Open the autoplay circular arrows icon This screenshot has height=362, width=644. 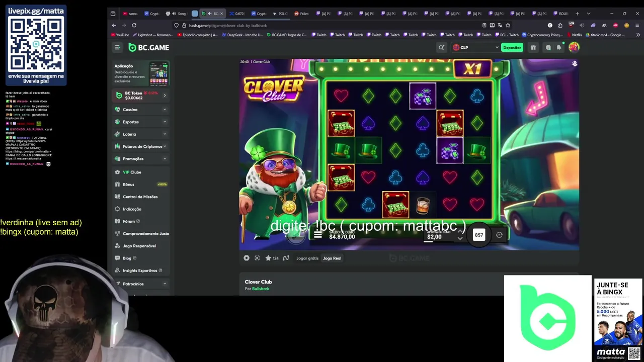tap(499, 235)
